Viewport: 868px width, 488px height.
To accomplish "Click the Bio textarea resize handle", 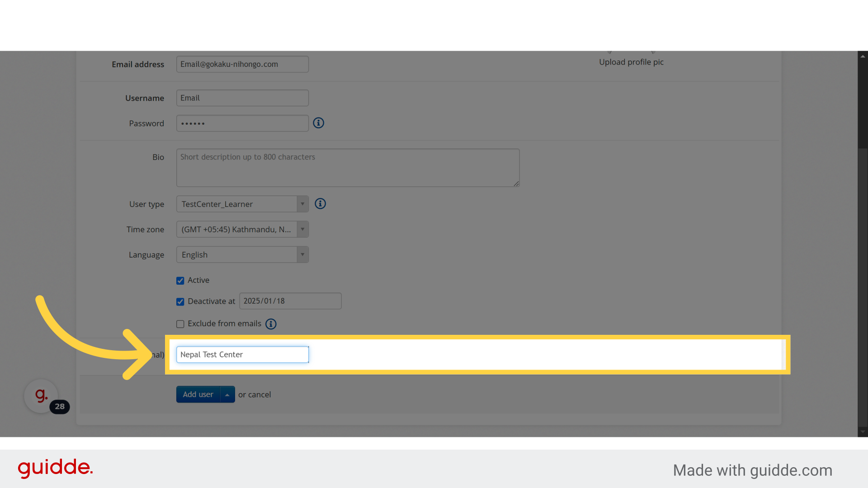I will coord(516,183).
